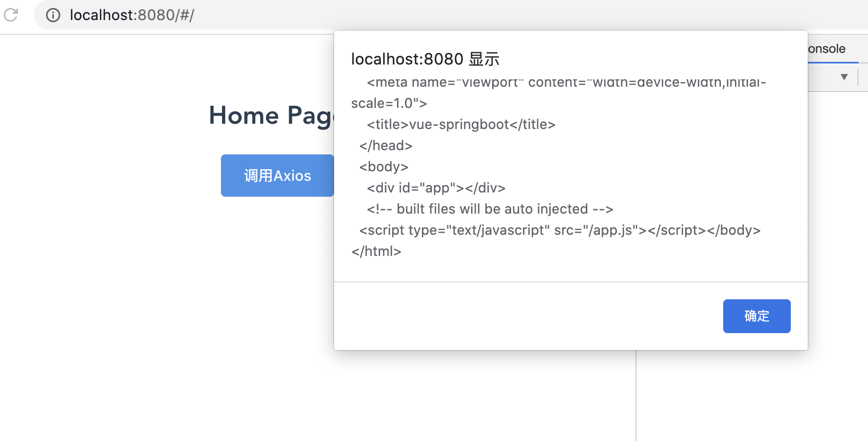
Task: Click the '<body>' line in alert
Action: coord(384,167)
